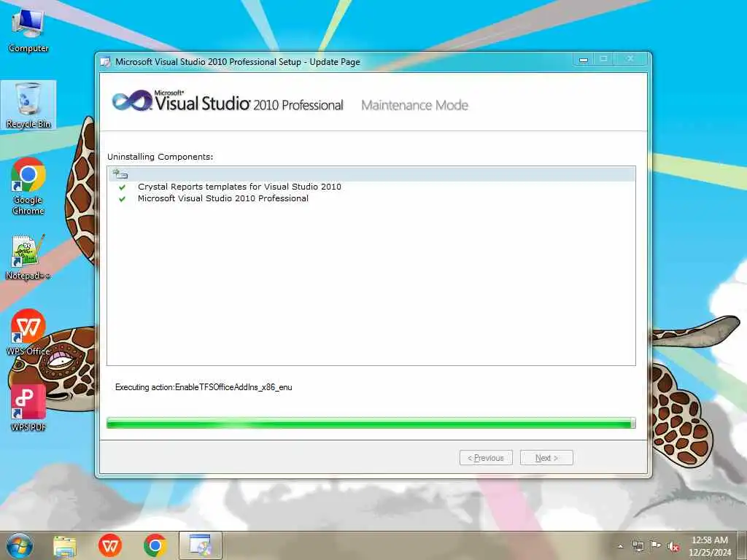747x560 pixels.
Task: Select Crystal Reports templates row
Action: 371,187
